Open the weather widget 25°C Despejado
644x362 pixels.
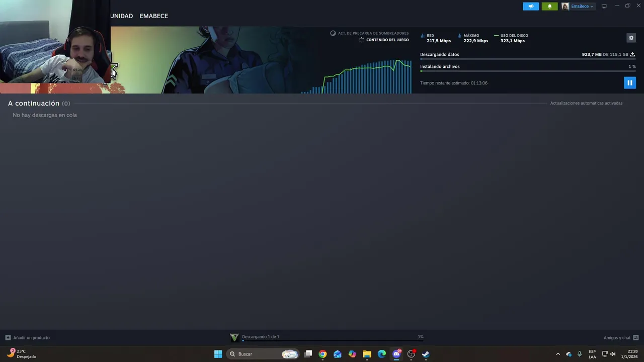21,354
